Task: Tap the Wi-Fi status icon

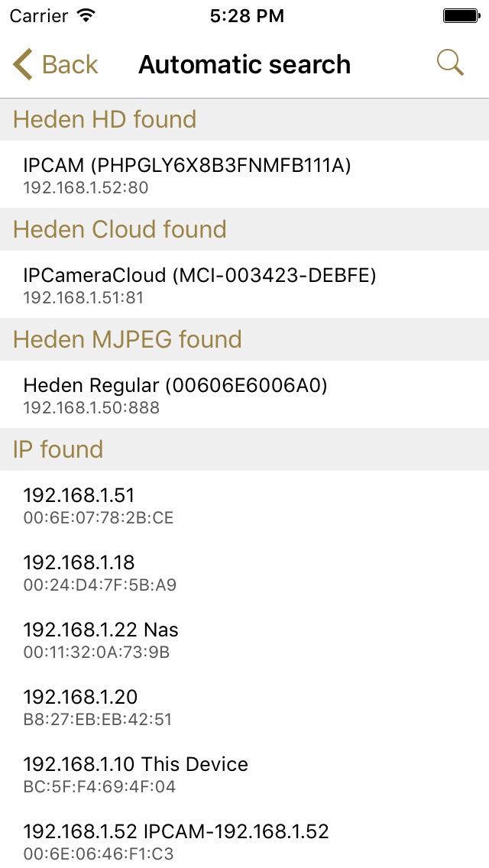Action: 86,15
